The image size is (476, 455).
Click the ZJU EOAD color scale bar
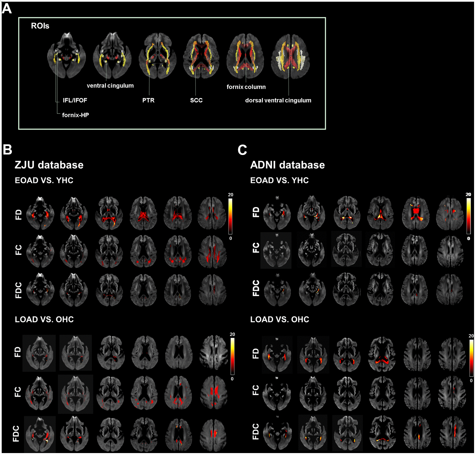coord(230,216)
